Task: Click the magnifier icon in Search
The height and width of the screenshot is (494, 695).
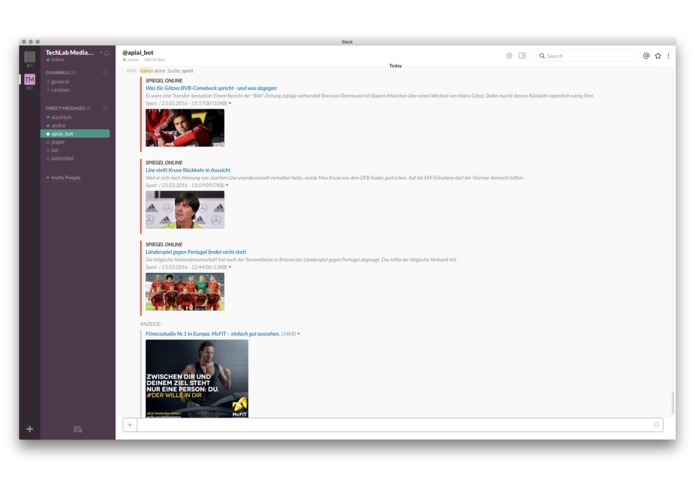Action: point(542,56)
